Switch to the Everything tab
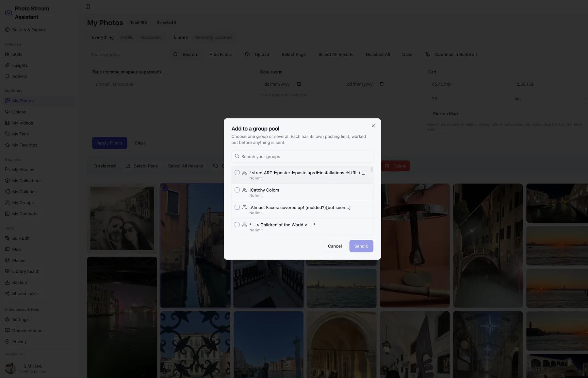The width and height of the screenshot is (588, 378). (x=103, y=37)
